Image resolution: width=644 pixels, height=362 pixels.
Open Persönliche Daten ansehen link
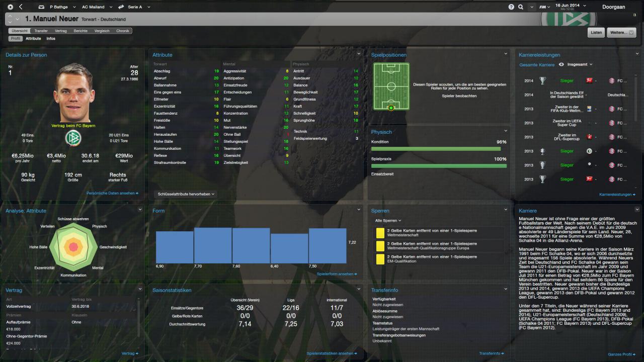[112, 193]
